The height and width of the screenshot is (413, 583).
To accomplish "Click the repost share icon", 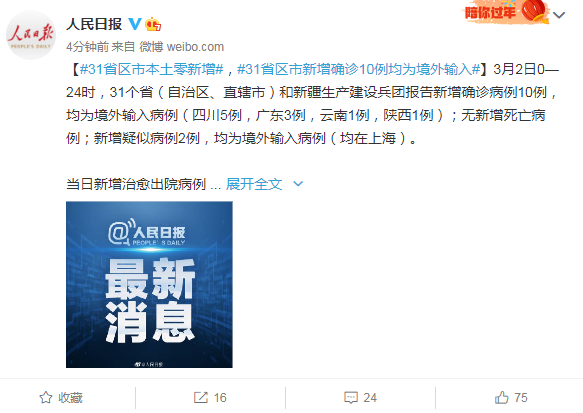I will 201,397.
